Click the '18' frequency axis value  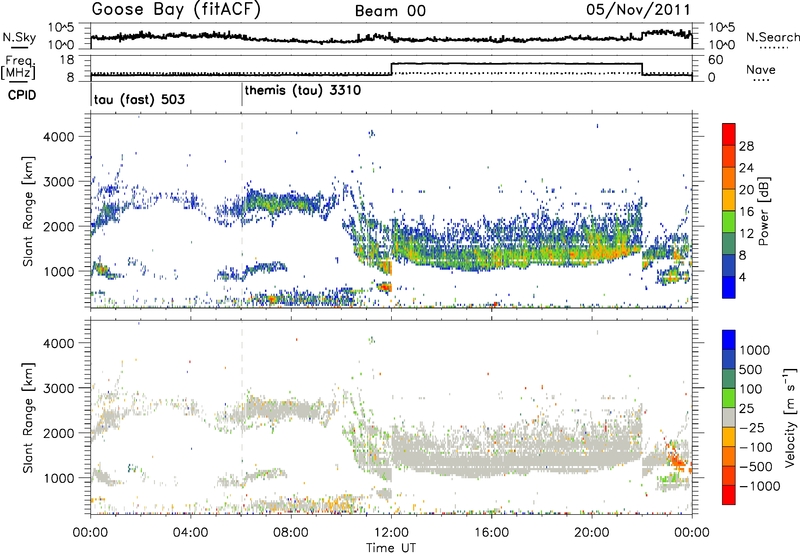tap(66, 60)
